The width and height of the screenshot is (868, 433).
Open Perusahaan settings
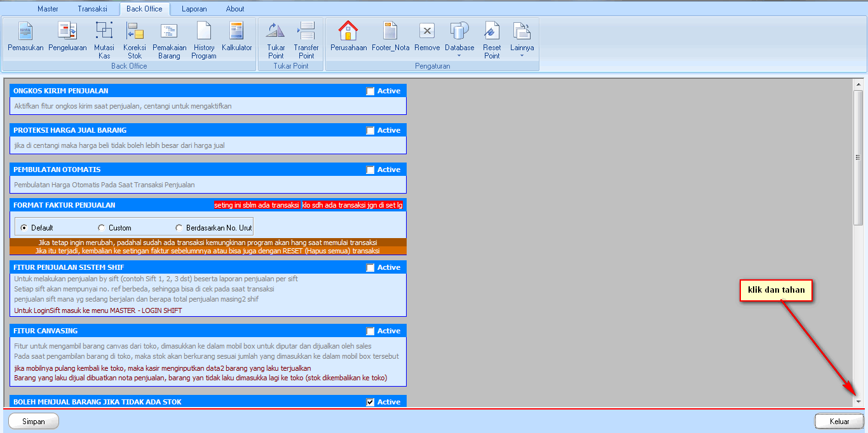coord(348,37)
